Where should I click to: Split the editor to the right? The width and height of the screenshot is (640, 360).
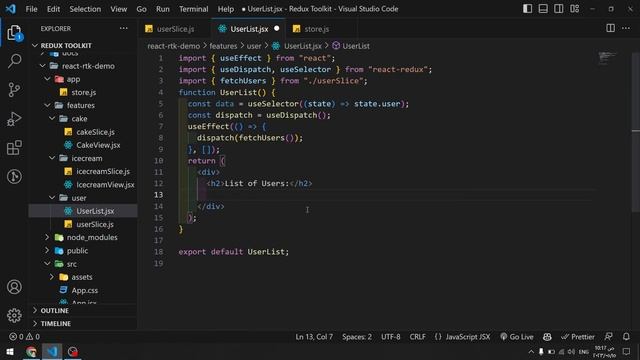(610, 28)
